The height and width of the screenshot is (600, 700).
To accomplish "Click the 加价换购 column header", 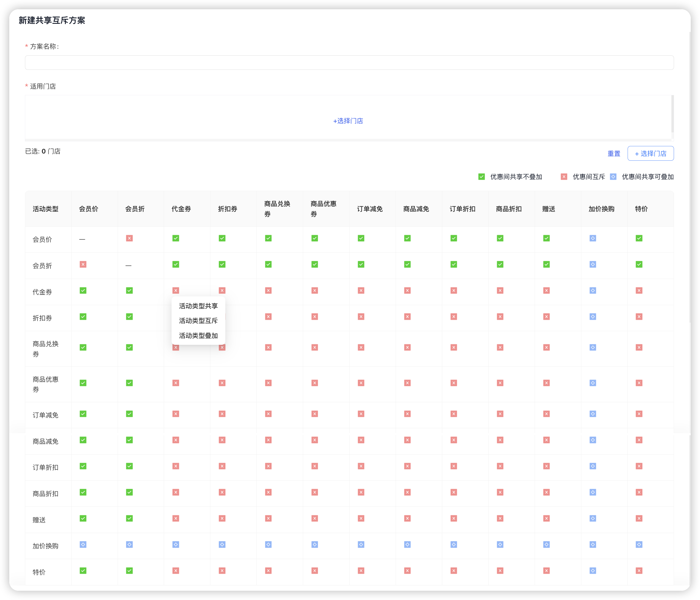I will coord(604,209).
